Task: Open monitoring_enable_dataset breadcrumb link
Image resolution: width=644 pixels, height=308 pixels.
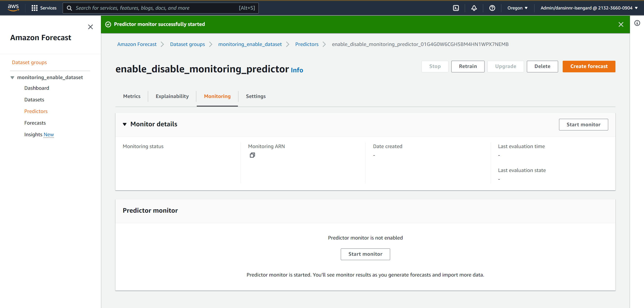Action: tap(250, 44)
